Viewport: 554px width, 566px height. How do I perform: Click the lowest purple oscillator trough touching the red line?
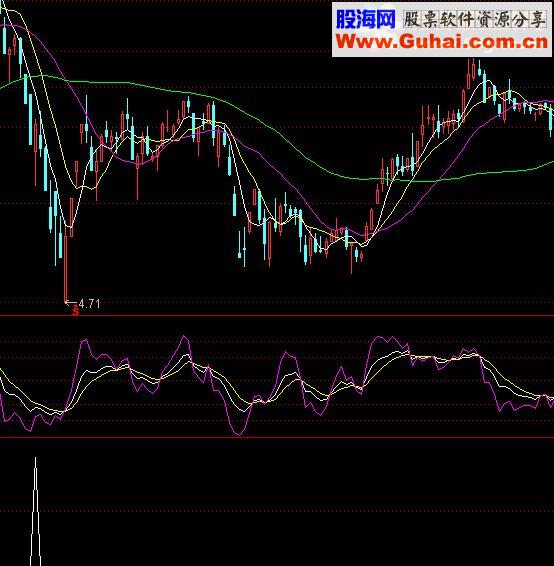pos(238,434)
